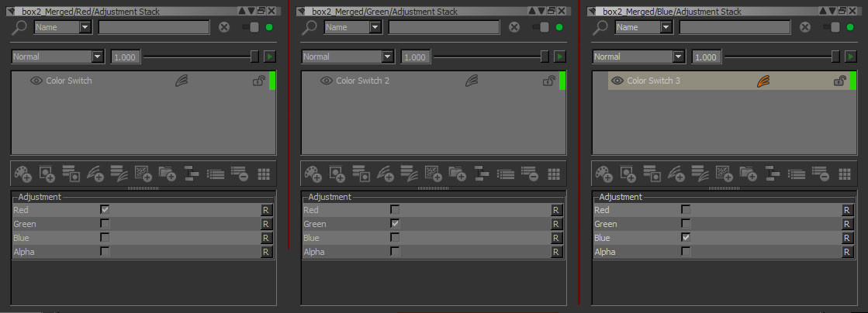Viewport: 868px width, 313px height.
Task: Adjust opacity slider in Red stack
Action: (x=201, y=57)
